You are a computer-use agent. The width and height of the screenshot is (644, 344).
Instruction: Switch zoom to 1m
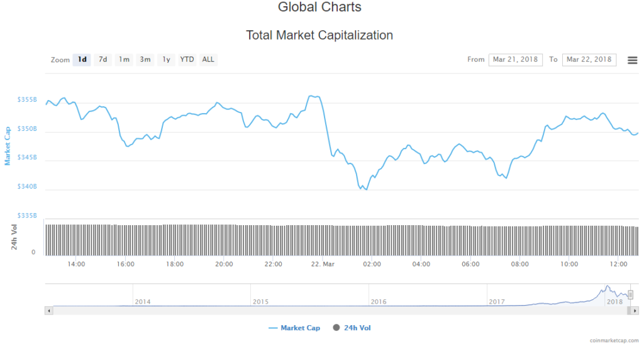tap(124, 60)
